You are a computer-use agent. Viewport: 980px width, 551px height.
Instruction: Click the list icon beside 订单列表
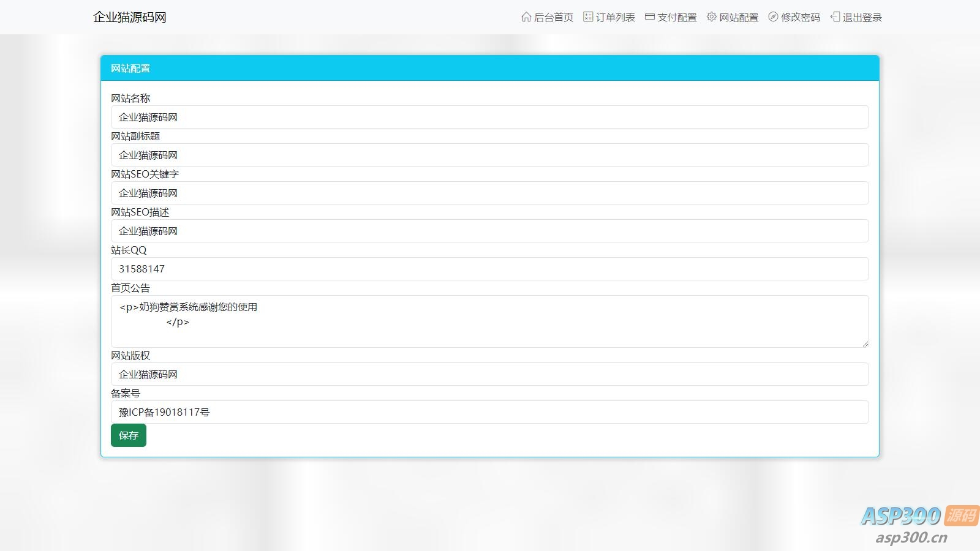(x=588, y=17)
